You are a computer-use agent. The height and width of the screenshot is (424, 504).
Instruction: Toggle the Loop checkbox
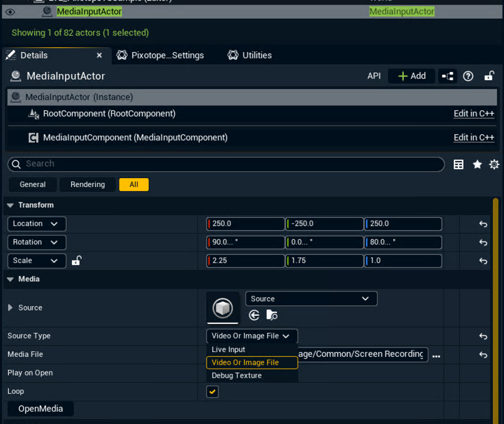click(x=213, y=392)
